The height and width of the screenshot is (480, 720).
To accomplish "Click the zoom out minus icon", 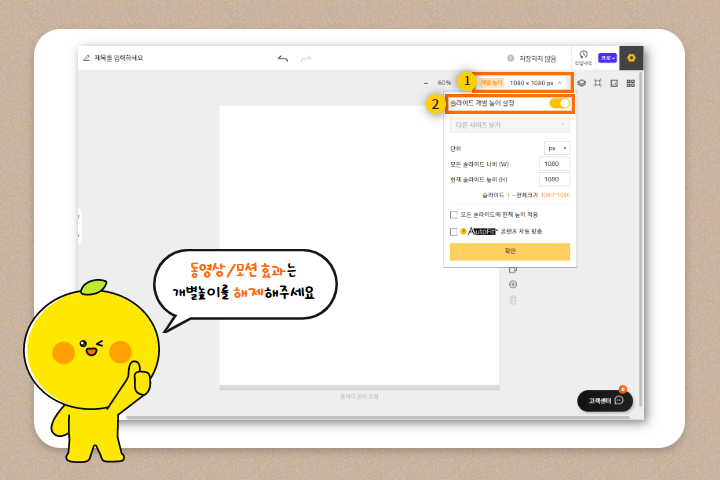I will pos(426,83).
